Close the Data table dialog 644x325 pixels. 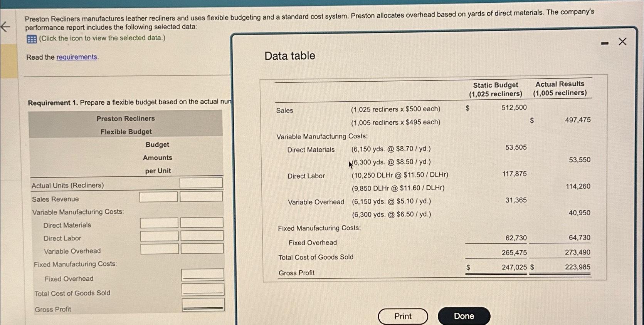tap(622, 41)
